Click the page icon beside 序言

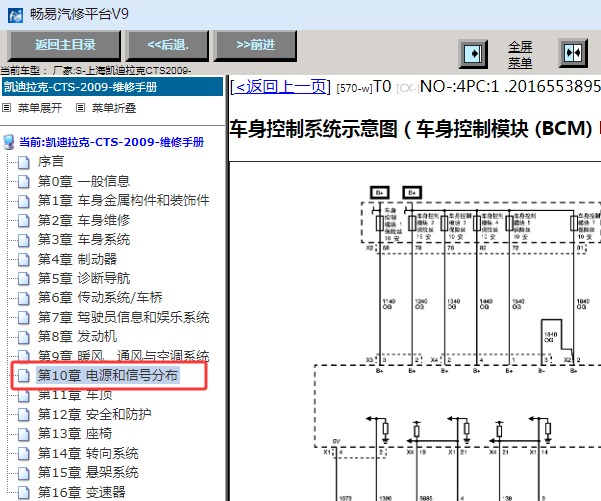pos(24,162)
